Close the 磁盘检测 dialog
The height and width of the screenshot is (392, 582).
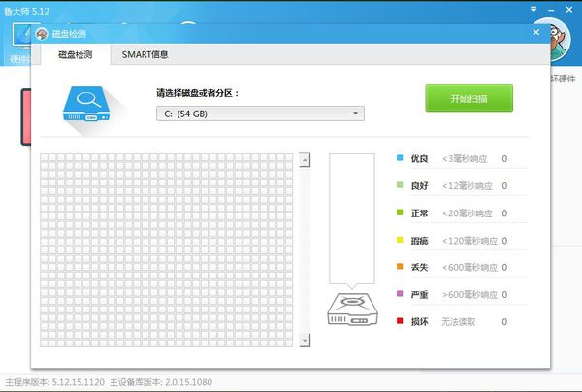pyautogui.click(x=536, y=32)
